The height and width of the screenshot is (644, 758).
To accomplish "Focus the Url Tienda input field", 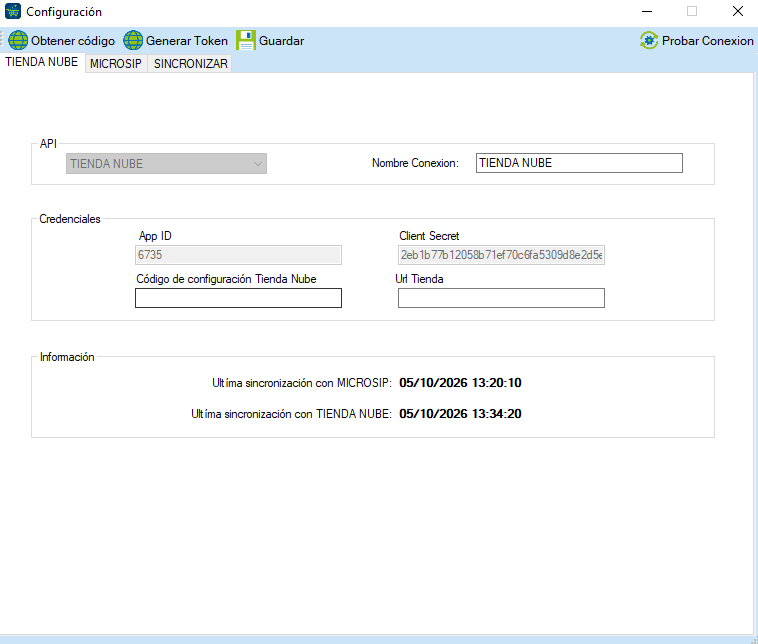I will click(x=501, y=298).
